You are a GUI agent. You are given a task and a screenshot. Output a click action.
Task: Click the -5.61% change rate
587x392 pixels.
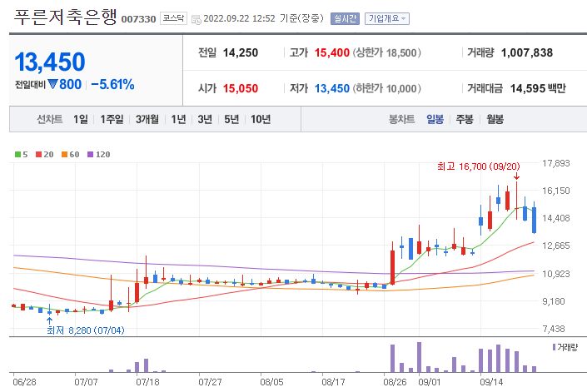(x=112, y=85)
